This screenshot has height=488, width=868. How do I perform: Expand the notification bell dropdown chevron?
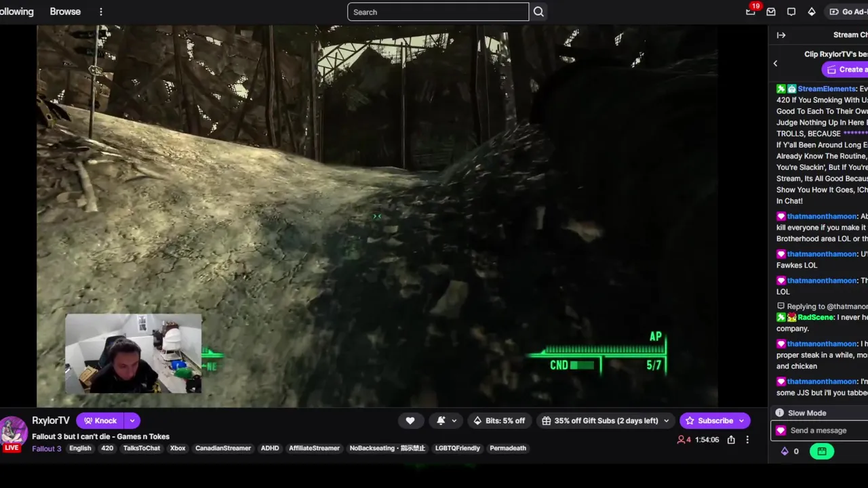click(454, 421)
